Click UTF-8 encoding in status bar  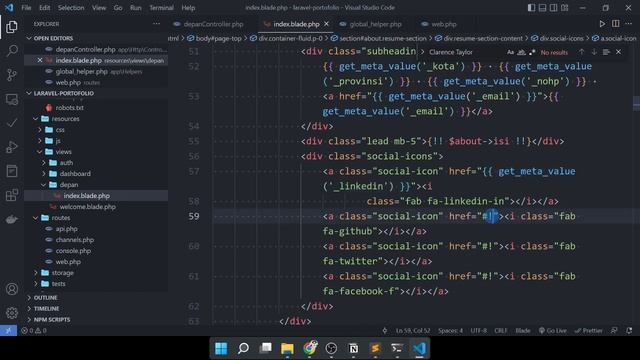pos(479,331)
